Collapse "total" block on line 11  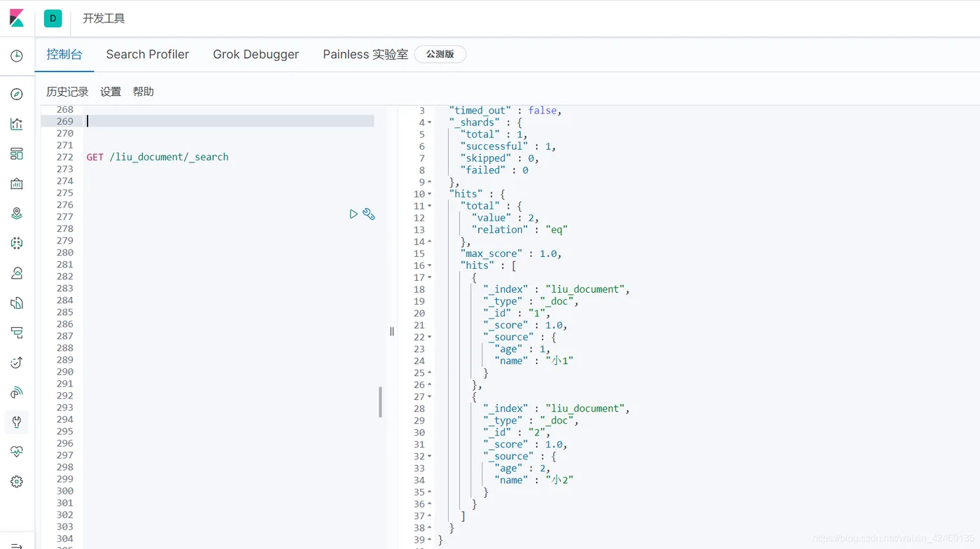(430, 206)
